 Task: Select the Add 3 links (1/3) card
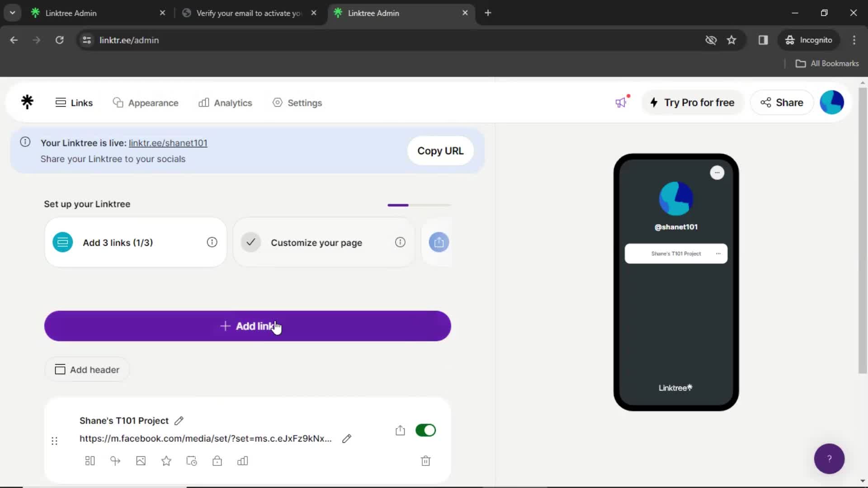pyautogui.click(x=136, y=242)
